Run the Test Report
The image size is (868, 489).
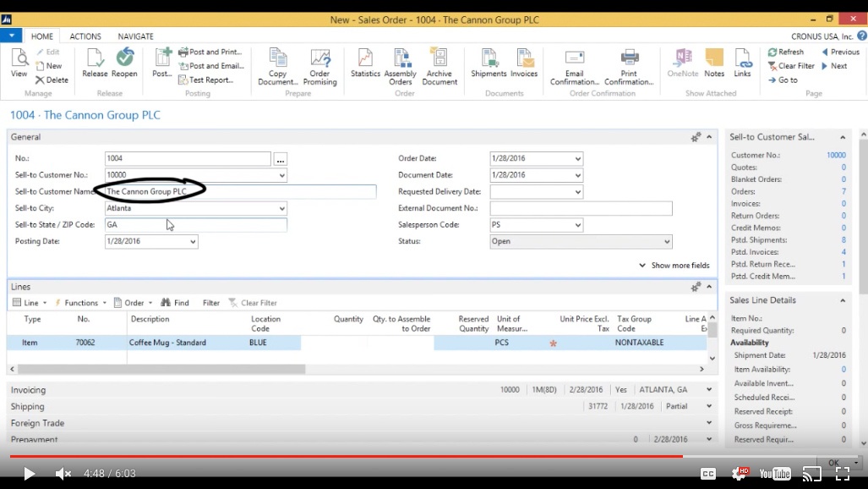(205, 80)
